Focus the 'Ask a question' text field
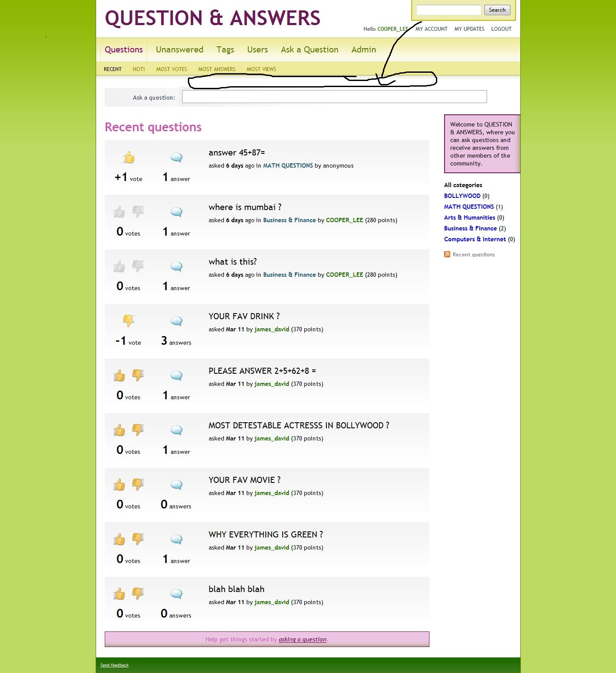The width and height of the screenshot is (616, 673). (x=334, y=97)
